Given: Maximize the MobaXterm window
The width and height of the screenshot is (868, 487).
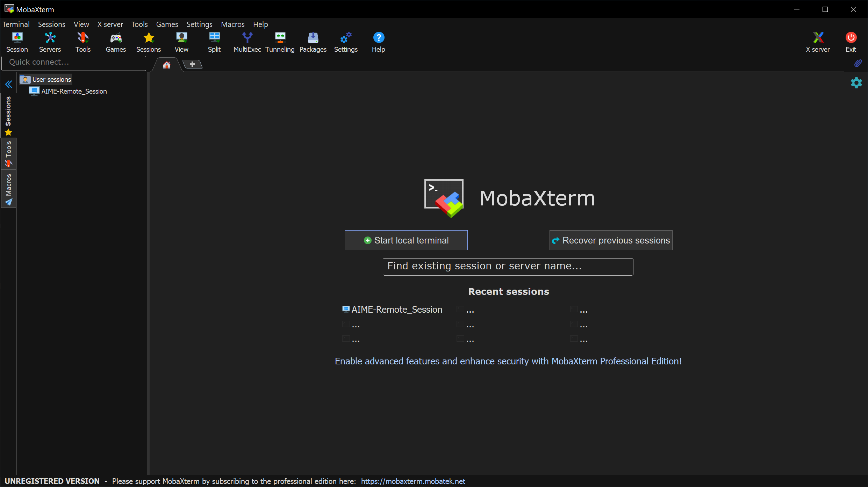Looking at the screenshot, I should click(x=825, y=9).
